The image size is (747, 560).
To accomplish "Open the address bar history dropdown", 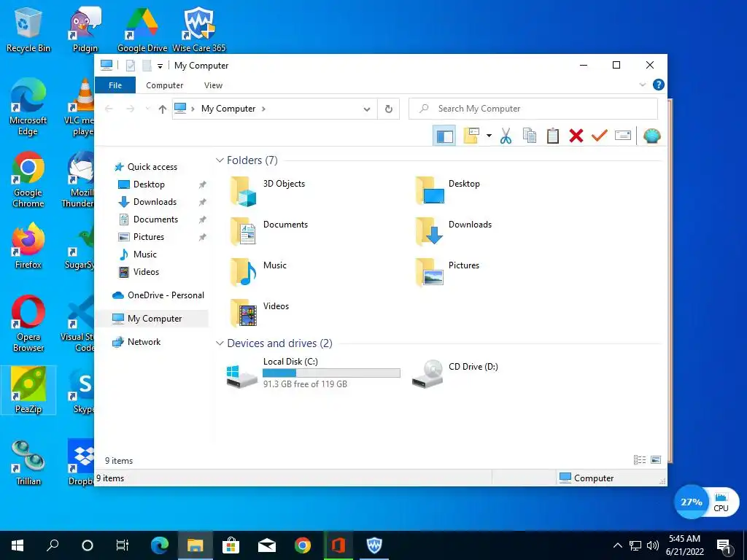I will [366, 109].
